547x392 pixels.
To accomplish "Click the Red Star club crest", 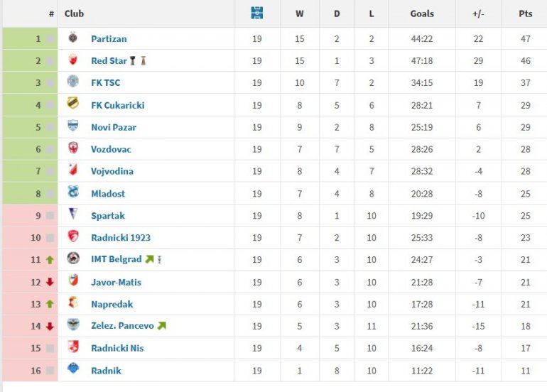I will click(x=72, y=60).
